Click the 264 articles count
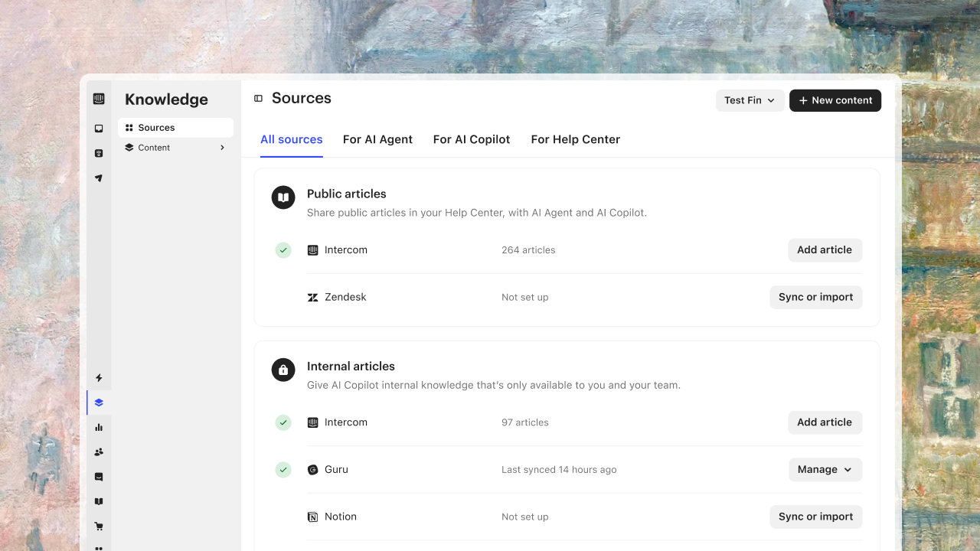 pyautogui.click(x=528, y=250)
